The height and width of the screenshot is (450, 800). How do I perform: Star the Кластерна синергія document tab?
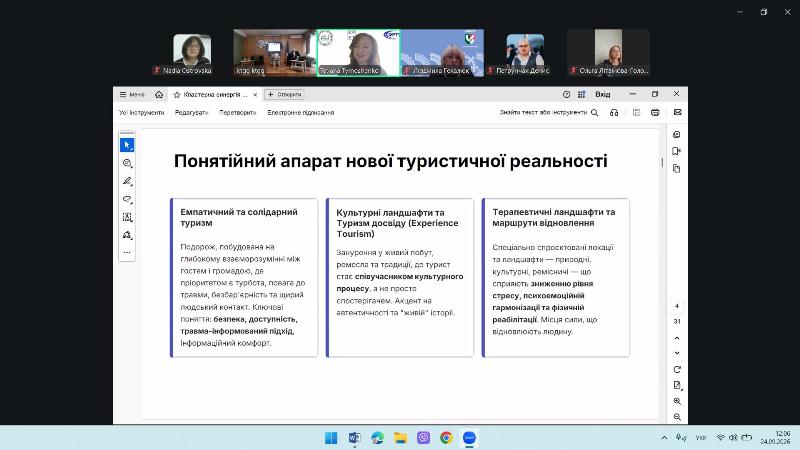click(x=177, y=94)
